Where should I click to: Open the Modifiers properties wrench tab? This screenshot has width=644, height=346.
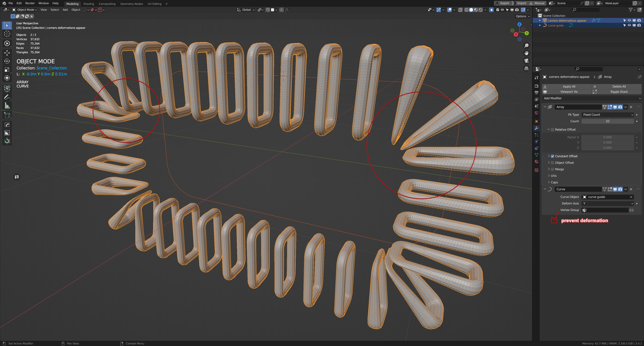click(536, 128)
